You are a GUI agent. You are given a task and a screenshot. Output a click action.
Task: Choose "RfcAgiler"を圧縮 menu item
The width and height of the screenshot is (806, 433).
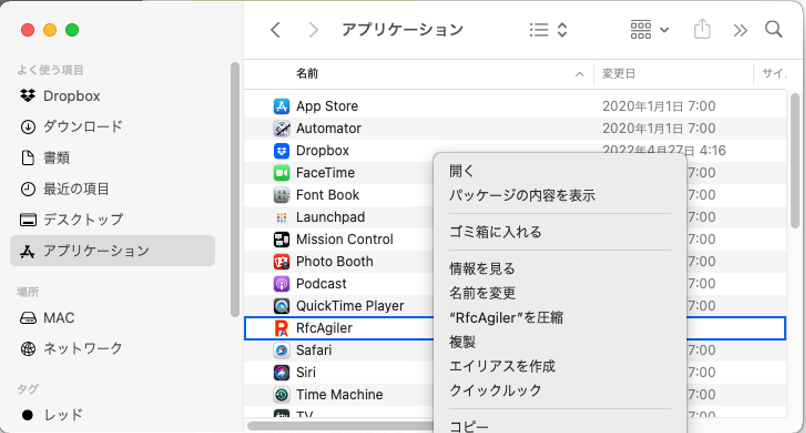coord(560,318)
